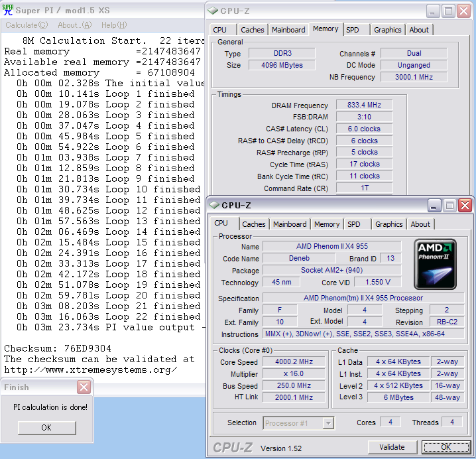The height and width of the screenshot is (459, 476).
Task: Click the Socket AM2+ (940) package value
Action: pos(331,270)
